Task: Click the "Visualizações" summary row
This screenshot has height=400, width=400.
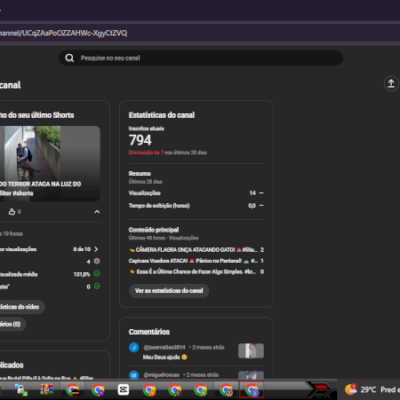Action: [196, 193]
